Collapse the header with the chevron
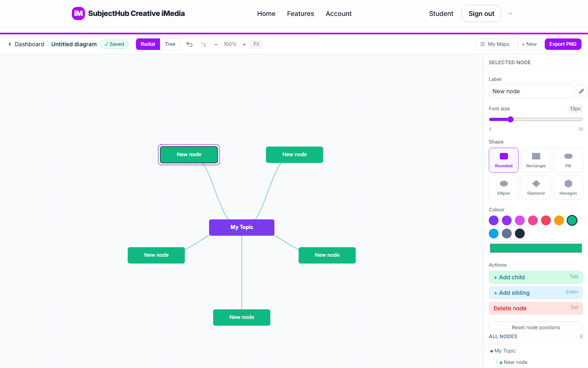The image size is (588, 368). coord(510,13)
